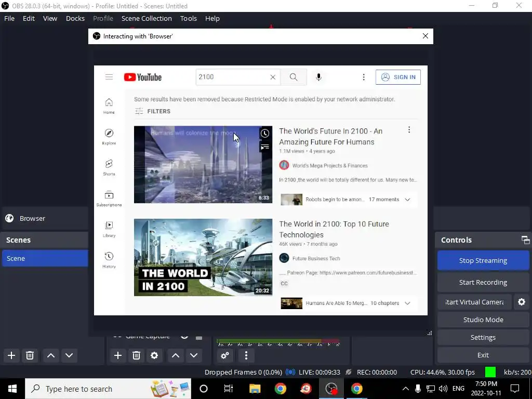
Task: Open Shorts in YouTube sidebar
Action: [109, 168]
